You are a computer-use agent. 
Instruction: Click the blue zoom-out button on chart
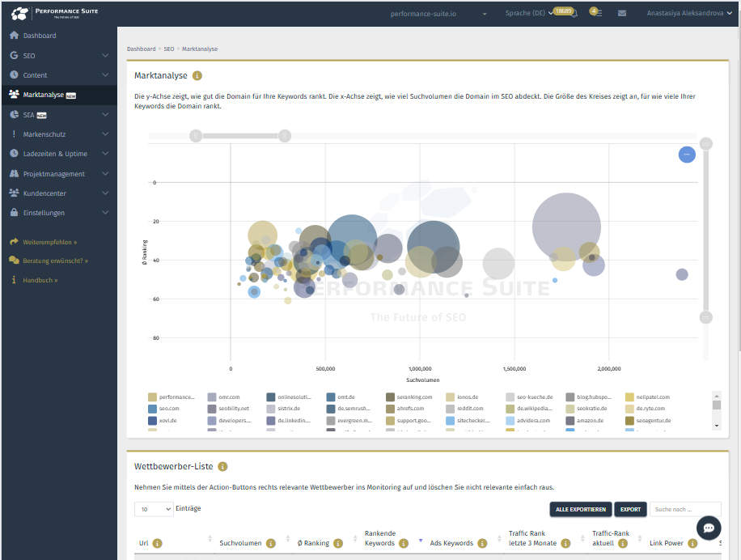pyautogui.click(x=687, y=155)
